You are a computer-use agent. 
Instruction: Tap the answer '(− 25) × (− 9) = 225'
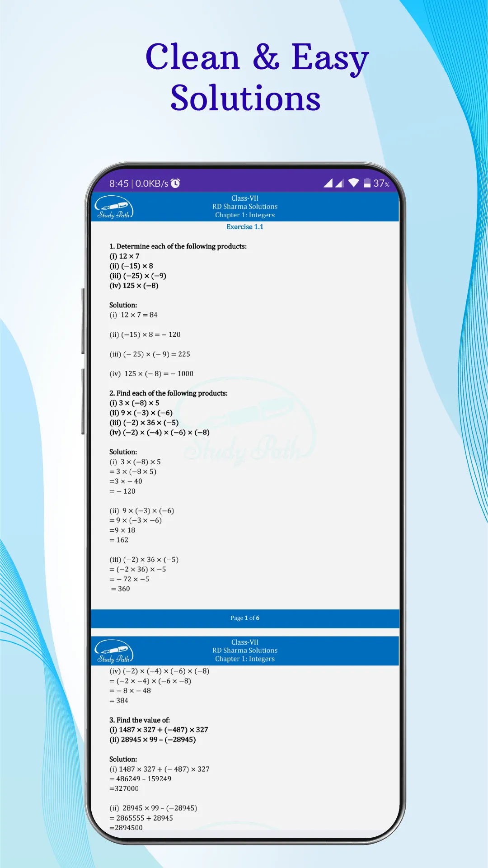(x=156, y=354)
